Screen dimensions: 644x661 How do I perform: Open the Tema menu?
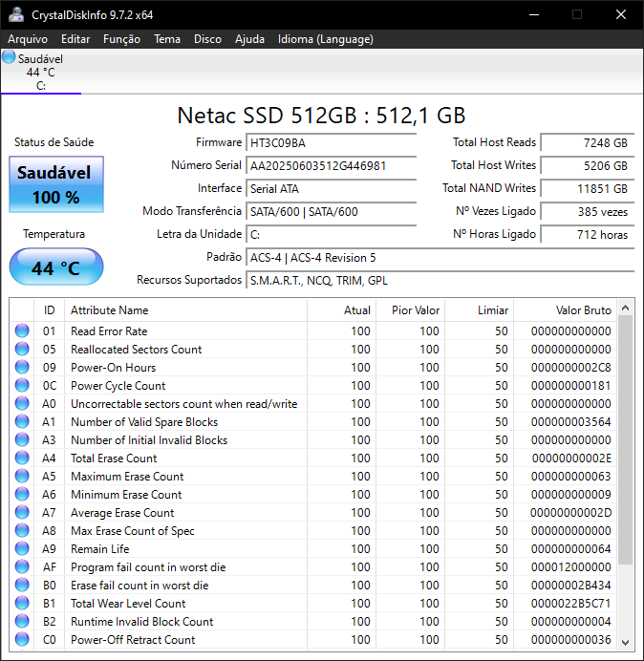167,39
